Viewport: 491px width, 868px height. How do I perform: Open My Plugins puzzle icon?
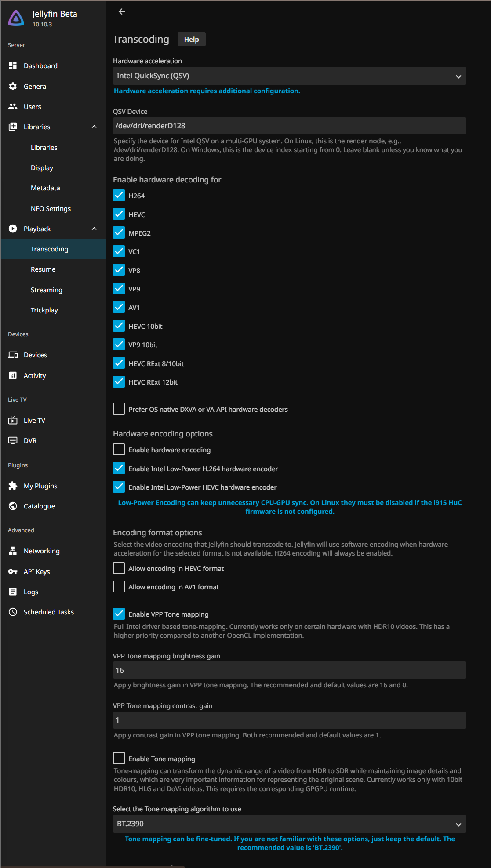(13, 486)
